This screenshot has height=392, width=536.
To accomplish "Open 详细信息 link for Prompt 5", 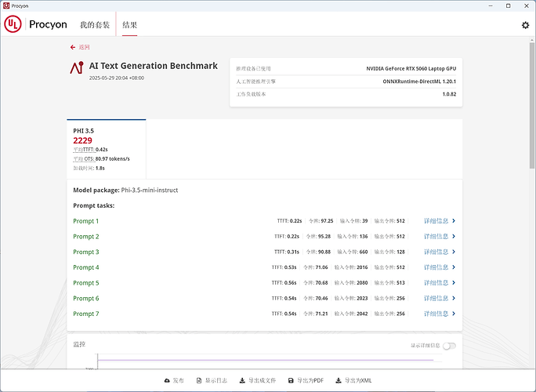I will coord(436,283).
